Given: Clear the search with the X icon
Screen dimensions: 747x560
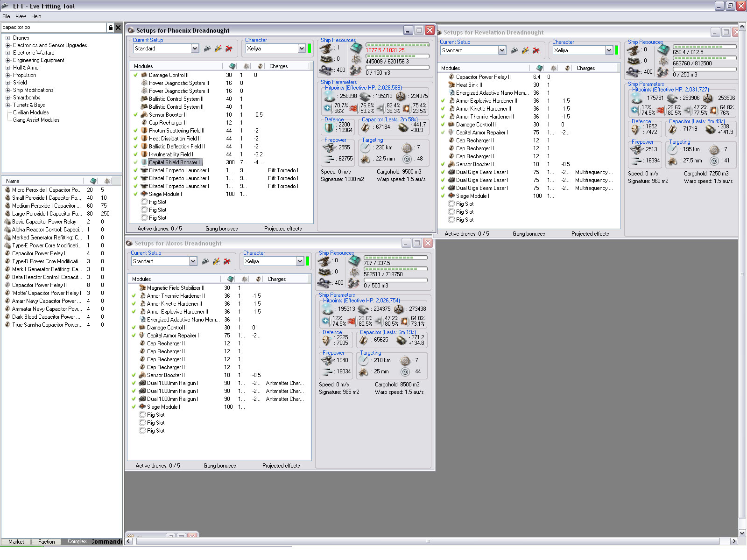Looking at the screenshot, I should coord(118,28).
